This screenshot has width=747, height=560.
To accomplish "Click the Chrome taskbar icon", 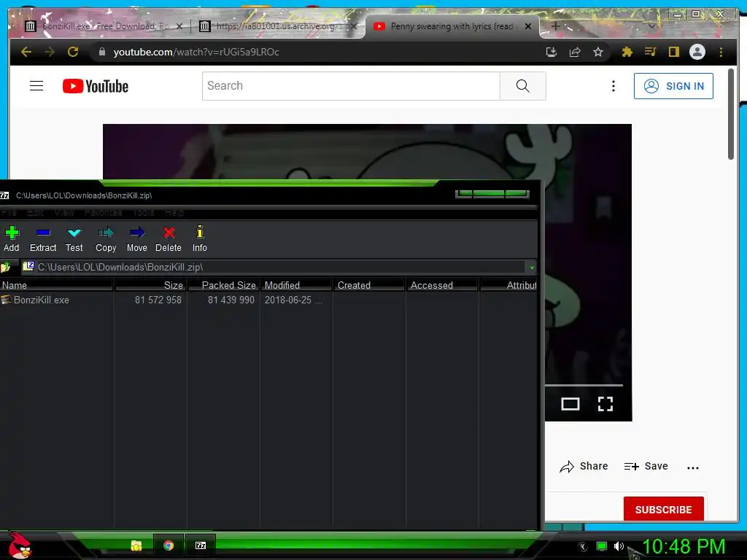I will 169,545.
